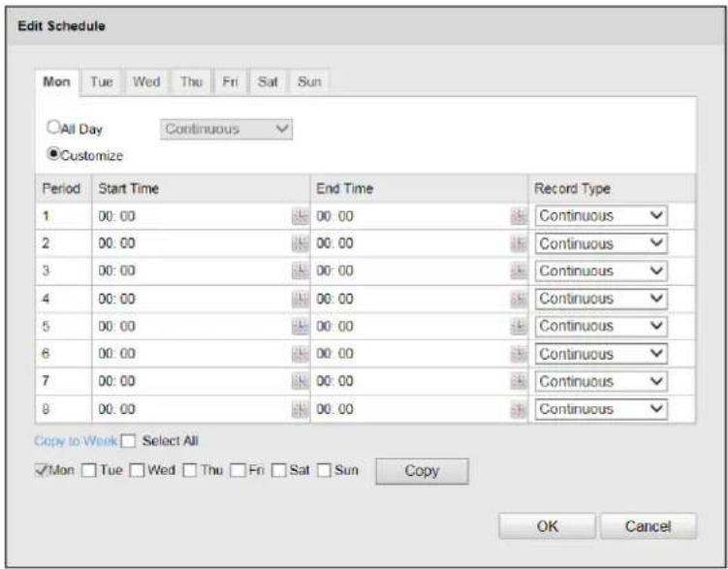Open Record Type dropdown for period 7

(x=601, y=382)
